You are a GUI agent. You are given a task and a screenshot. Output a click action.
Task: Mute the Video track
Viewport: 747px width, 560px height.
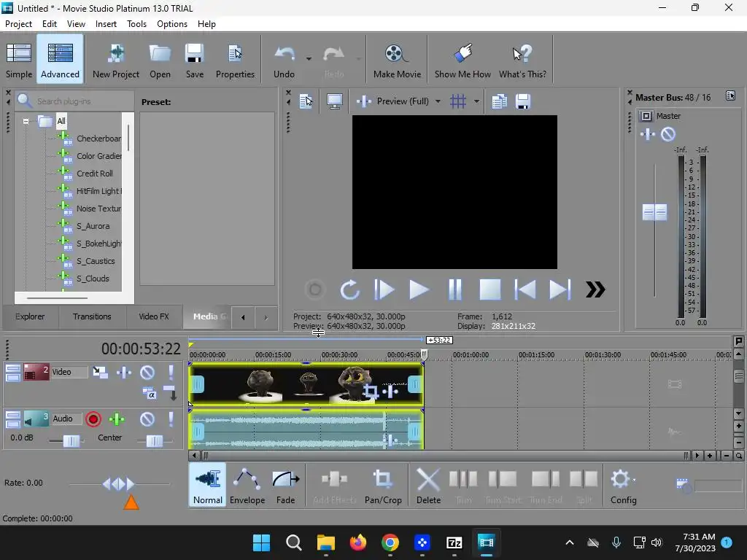click(147, 372)
